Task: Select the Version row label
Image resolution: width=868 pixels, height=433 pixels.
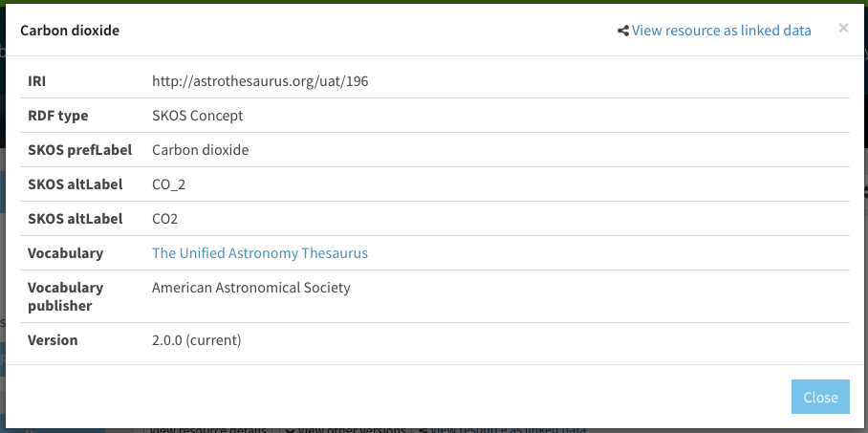Action: pyautogui.click(x=53, y=340)
